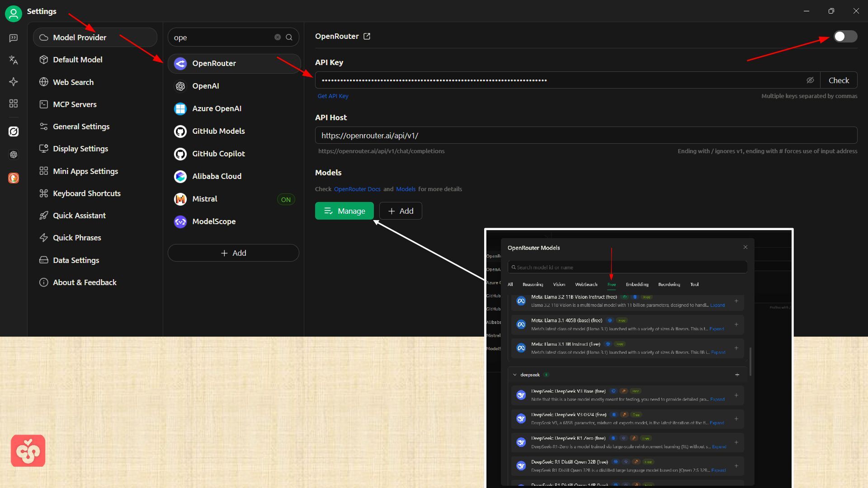Select the Mistral provider

point(234,199)
